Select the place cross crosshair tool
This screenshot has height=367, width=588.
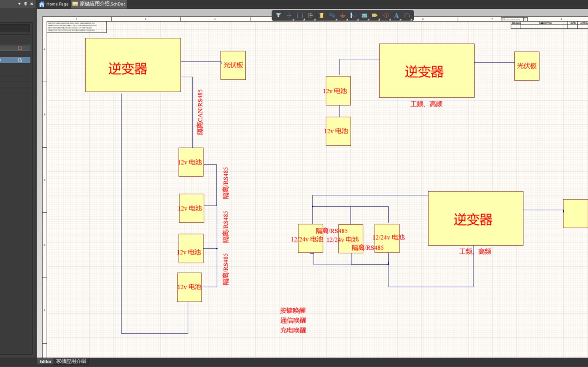coord(289,16)
